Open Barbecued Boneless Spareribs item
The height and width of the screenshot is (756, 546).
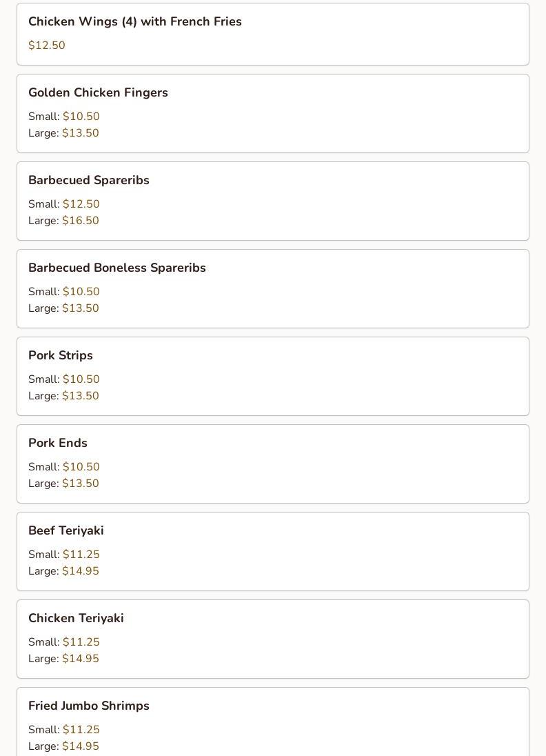(273, 289)
